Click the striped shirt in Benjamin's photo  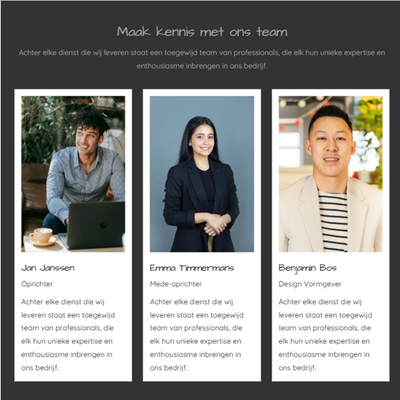pyautogui.click(x=333, y=221)
